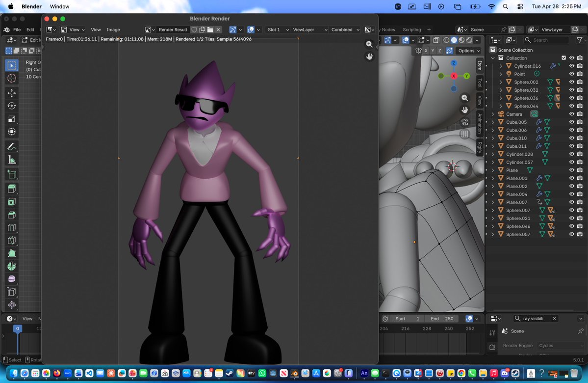The image size is (588, 383).
Task: Open the Item sidebar tab
Action: point(480,66)
